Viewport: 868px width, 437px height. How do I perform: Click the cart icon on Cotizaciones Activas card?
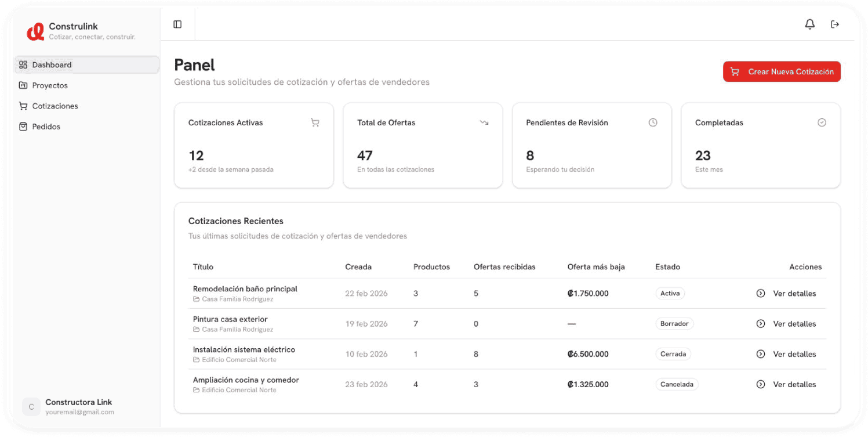point(315,122)
